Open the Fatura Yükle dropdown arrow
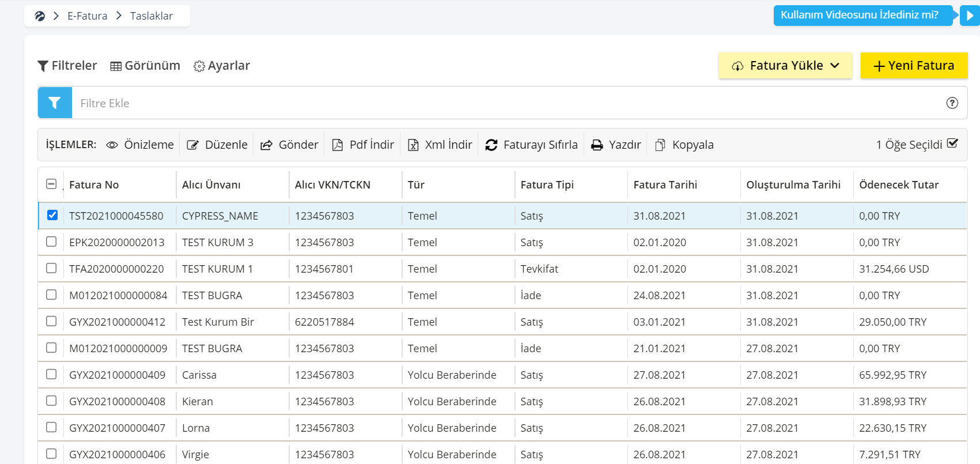The height and width of the screenshot is (464, 980). tap(835, 66)
